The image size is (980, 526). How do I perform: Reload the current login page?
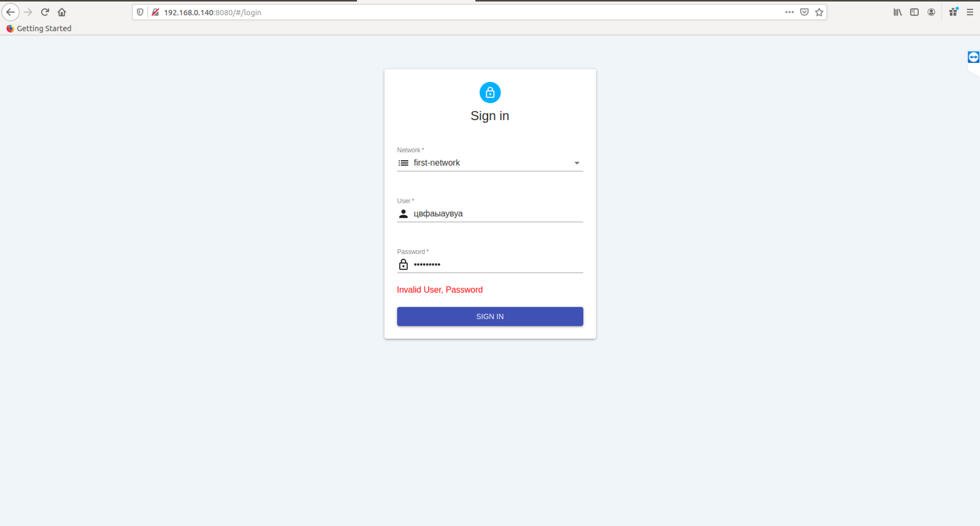(x=45, y=12)
